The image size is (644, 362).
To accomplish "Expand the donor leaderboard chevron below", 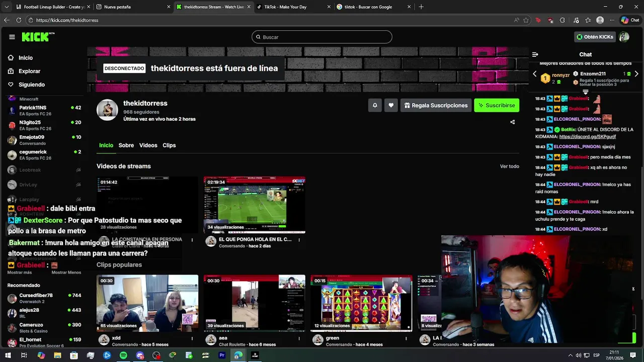I will pyautogui.click(x=585, y=93).
